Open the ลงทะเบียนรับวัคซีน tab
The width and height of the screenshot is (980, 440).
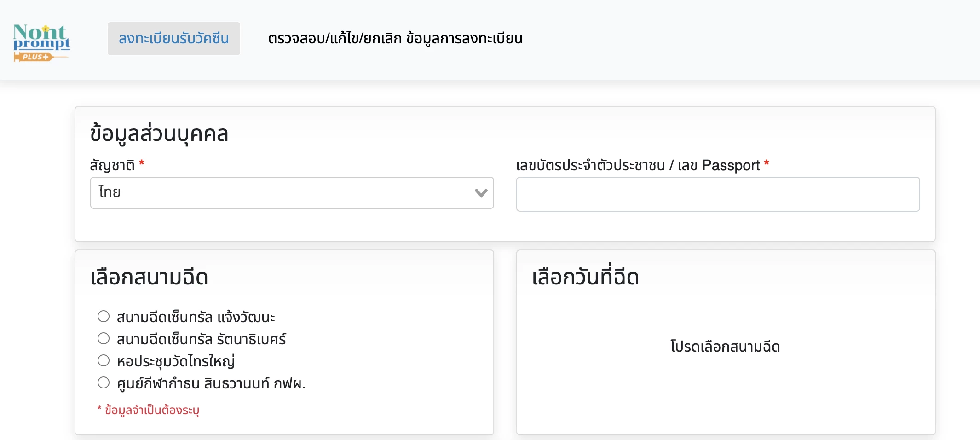[174, 39]
